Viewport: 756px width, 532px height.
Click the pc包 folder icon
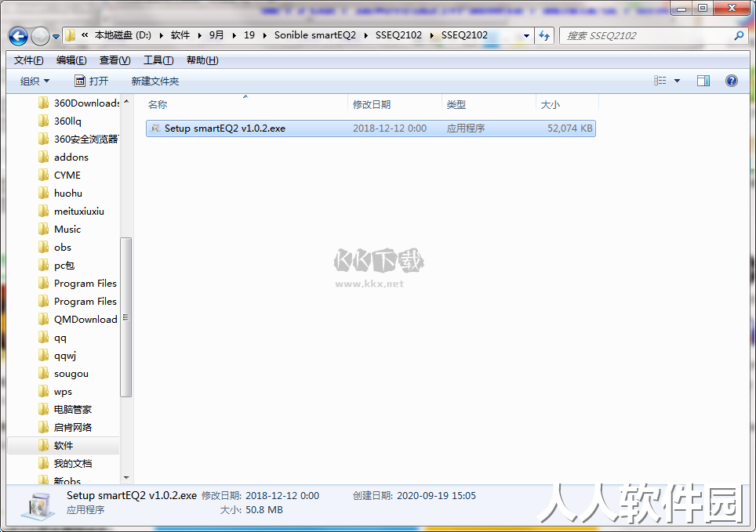click(x=43, y=265)
